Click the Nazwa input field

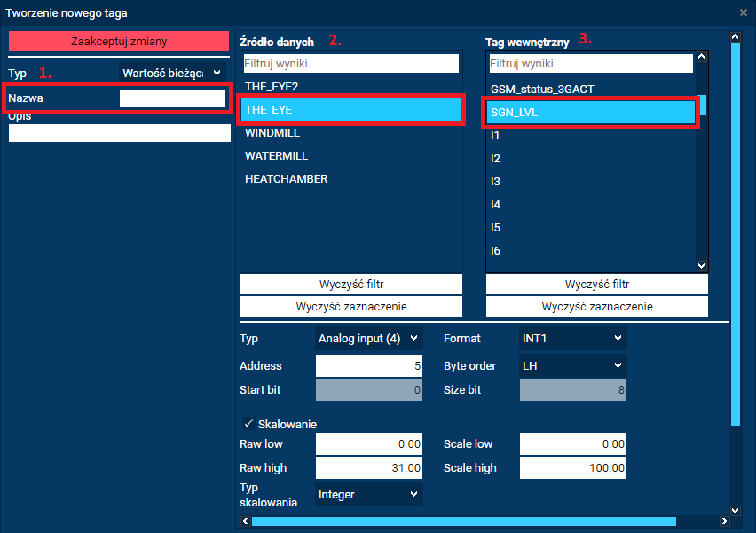[172, 98]
